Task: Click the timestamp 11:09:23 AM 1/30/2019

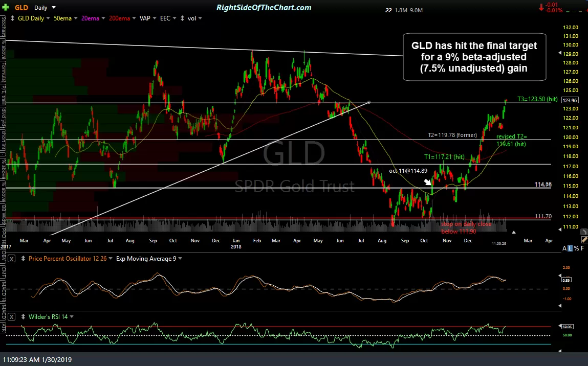Action: point(37,360)
